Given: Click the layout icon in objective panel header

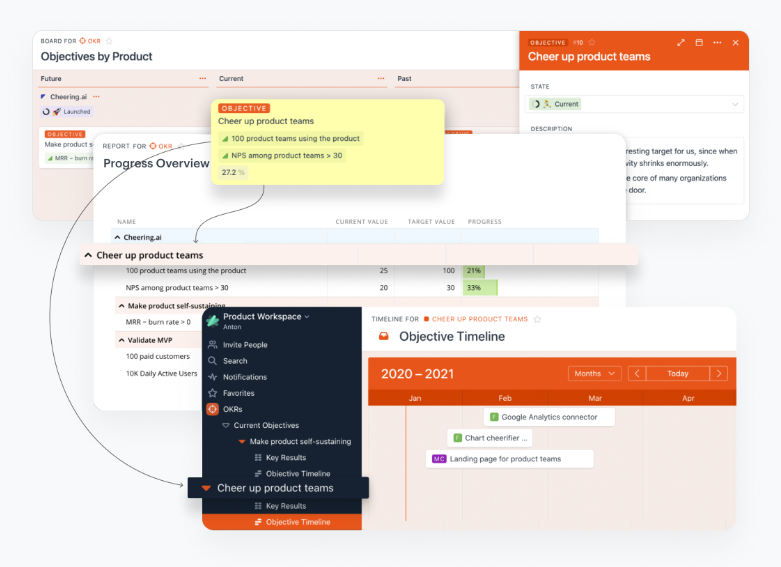Looking at the screenshot, I should tap(699, 43).
